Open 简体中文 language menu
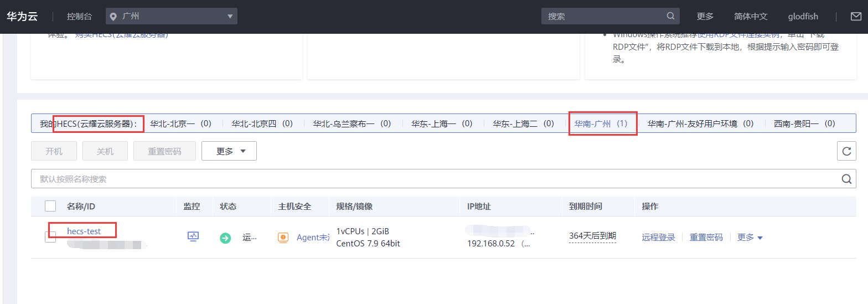The width and height of the screenshot is (868, 304). (751, 16)
